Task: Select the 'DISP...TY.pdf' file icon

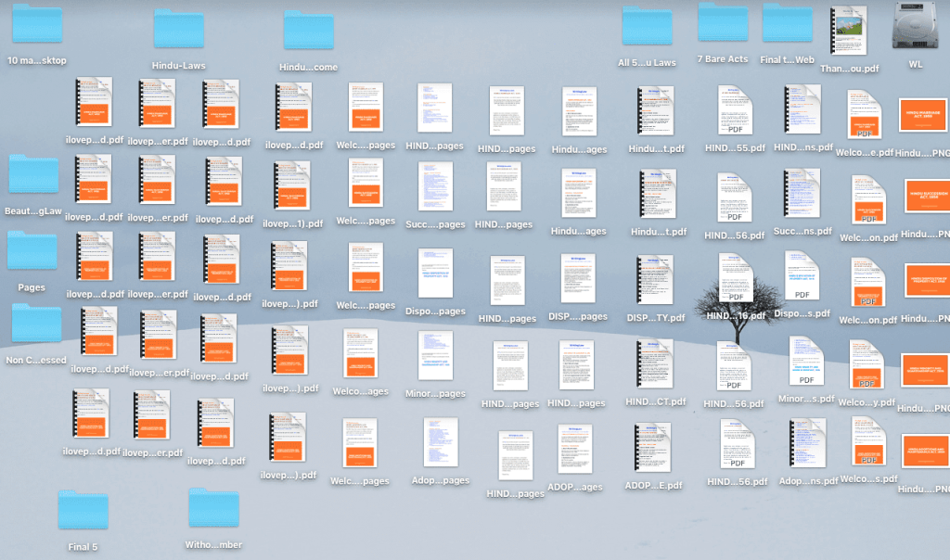Action: click(x=655, y=280)
